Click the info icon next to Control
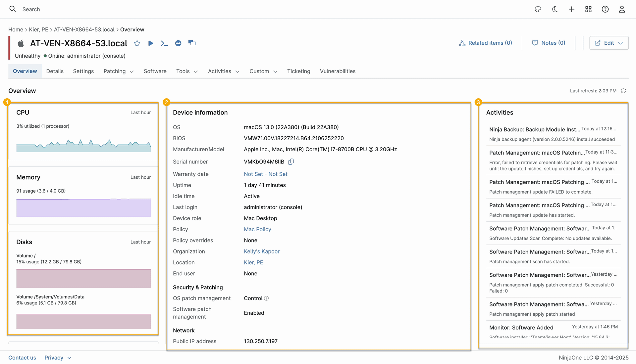636x364 pixels. coord(266,298)
